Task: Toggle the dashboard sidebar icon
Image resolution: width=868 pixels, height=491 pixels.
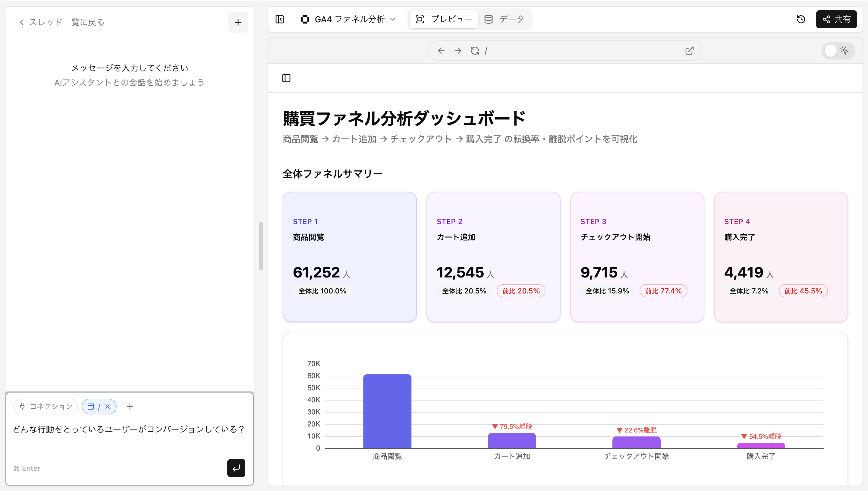Action: coord(286,78)
